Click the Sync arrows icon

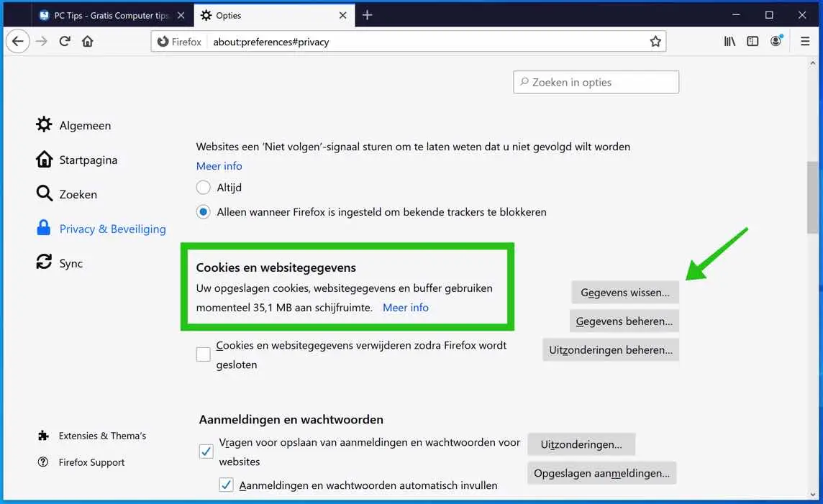point(44,262)
